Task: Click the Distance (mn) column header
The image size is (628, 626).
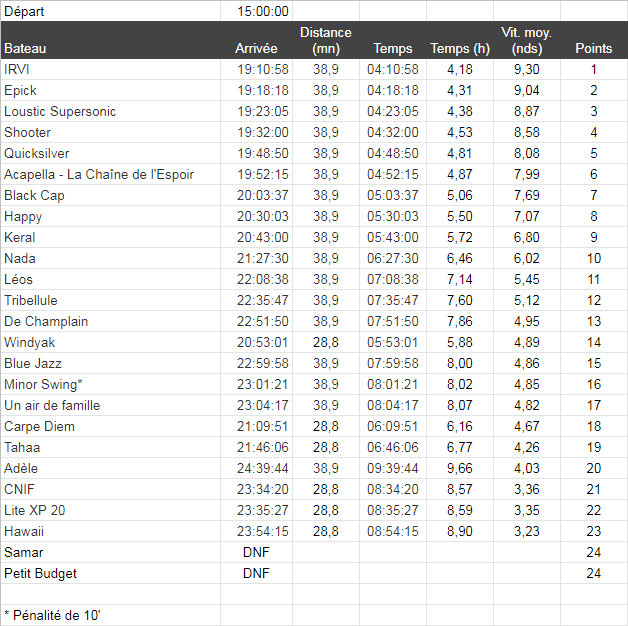Action: tap(326, 40)
